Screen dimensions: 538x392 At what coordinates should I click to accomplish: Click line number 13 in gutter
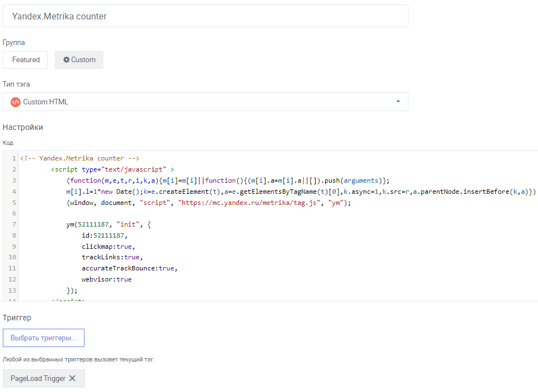pos(12,290)
